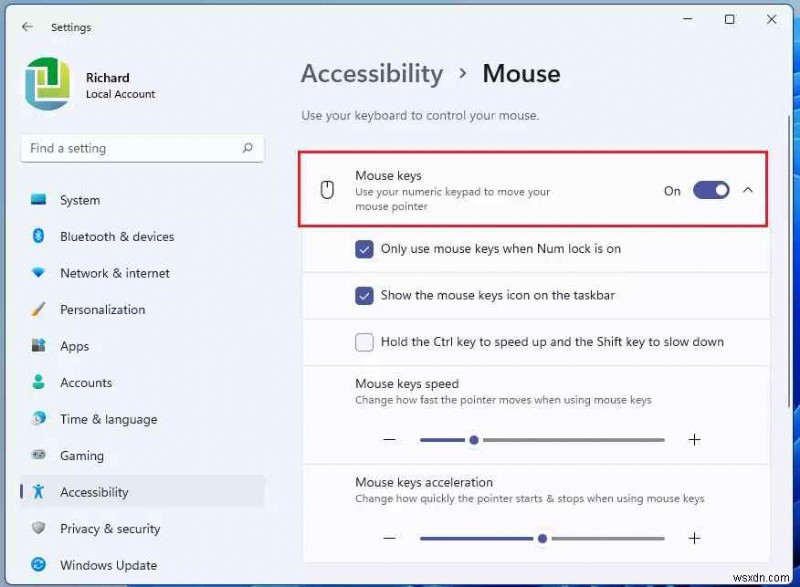800x587 pixels.
Task: Open Network & internet settings
Action: coord(39,273)
